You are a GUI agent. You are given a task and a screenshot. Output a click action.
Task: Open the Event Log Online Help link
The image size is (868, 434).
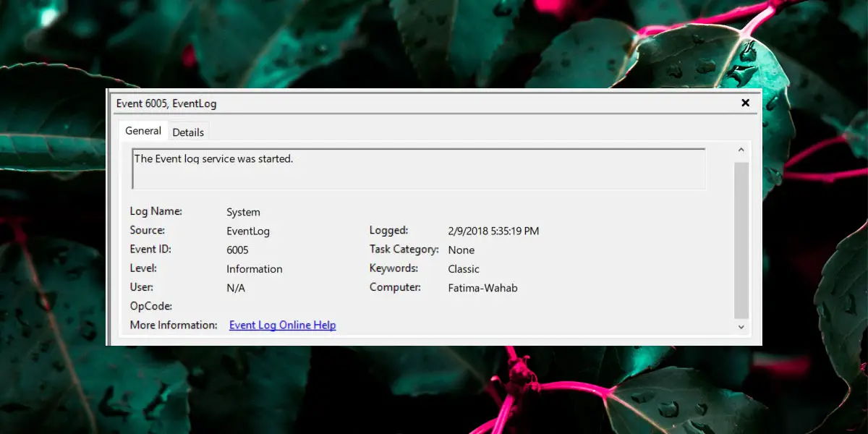pos(283,325)
